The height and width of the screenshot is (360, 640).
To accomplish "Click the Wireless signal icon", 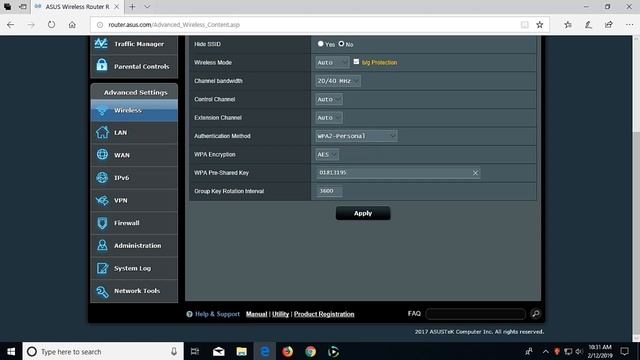I will coord(102,110).
